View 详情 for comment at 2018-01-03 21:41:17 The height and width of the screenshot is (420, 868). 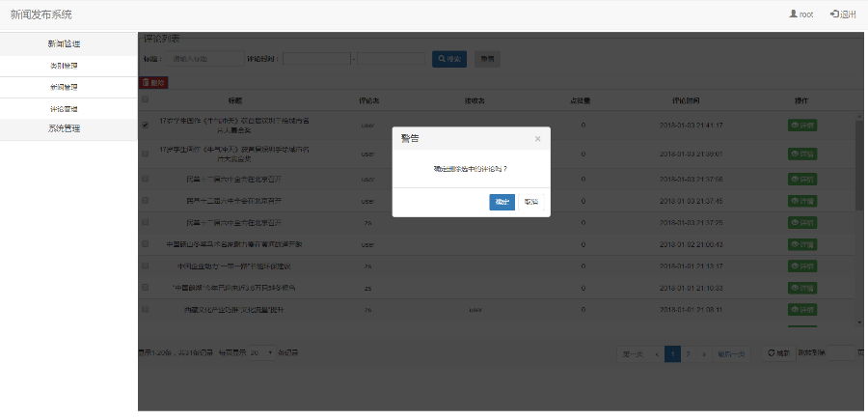[x=802, y=126]
